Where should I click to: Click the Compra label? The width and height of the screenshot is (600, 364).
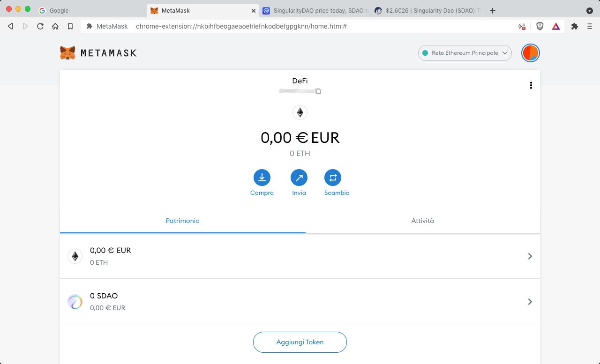[262, 193]
